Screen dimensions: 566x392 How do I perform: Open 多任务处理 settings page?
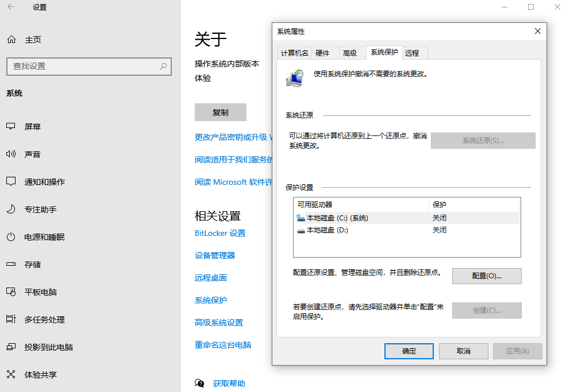coord(44,320)
